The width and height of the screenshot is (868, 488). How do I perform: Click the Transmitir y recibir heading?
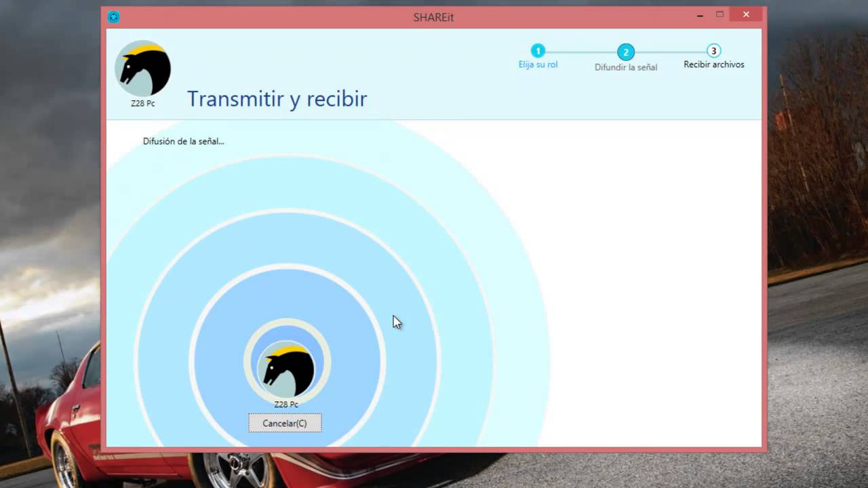[x=277, y=99]
